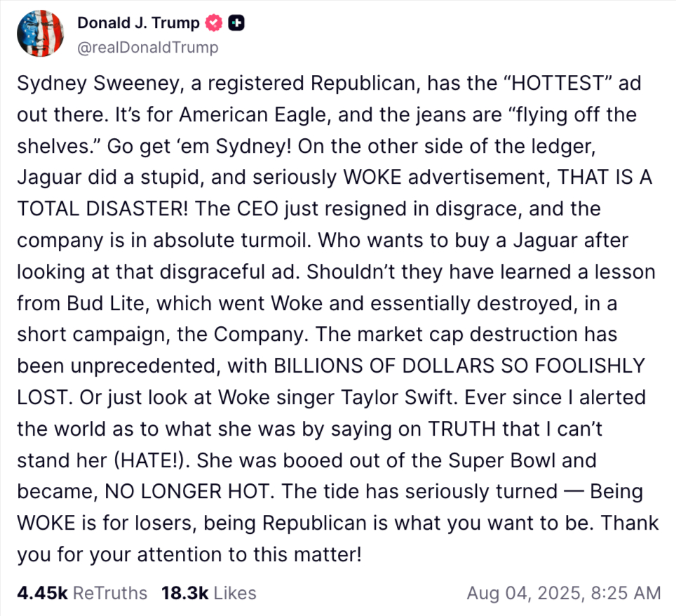
Task: Click "American Eagle" in the post text
Action: pos(255,115)
